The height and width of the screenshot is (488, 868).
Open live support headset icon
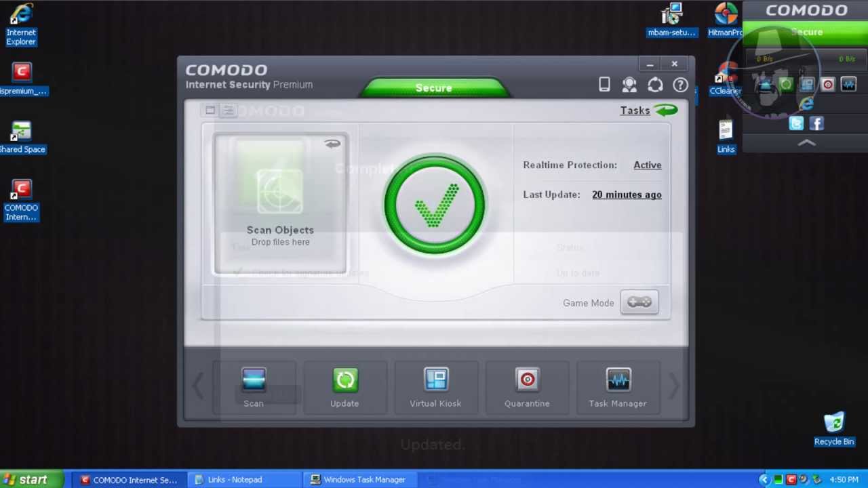[x=629, y=84]
